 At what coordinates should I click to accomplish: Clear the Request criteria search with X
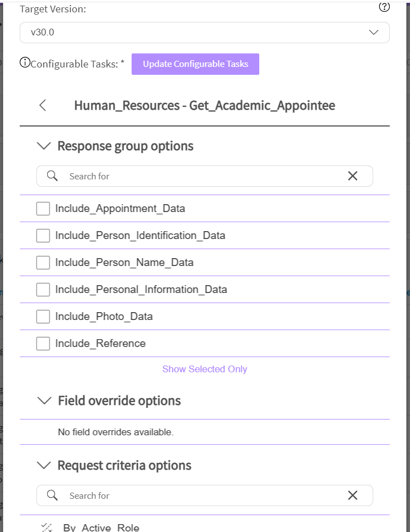click(x=353, y=495)
